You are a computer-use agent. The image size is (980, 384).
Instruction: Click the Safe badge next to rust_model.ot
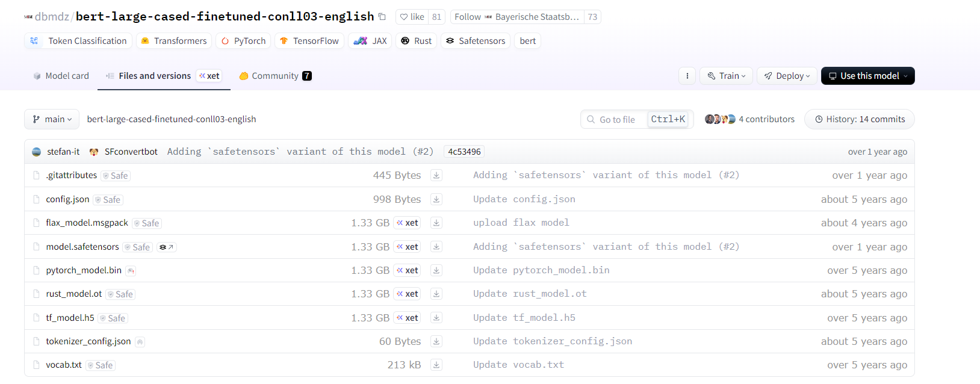coord(120,294)
